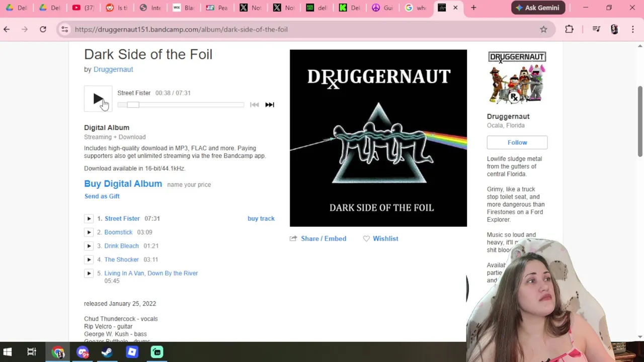
Task: Click the track progress slider thumb
Action: tap(133, 105)
